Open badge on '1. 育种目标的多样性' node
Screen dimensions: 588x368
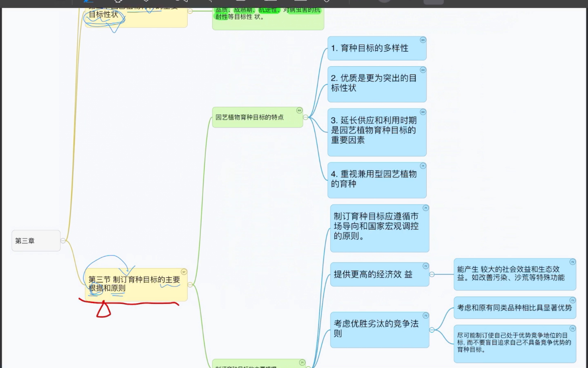click(x=423, y=40)
